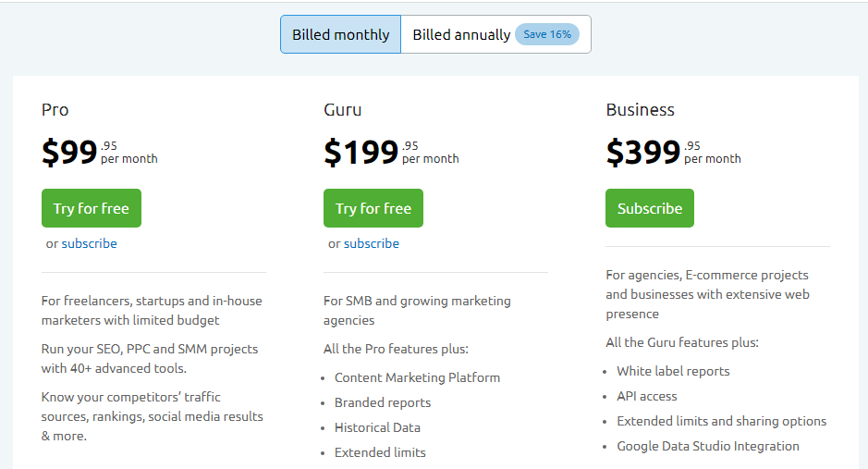This screenshot has width=868, height=469.
Task: Click the Pro plan heading
Action: [55, 109]
